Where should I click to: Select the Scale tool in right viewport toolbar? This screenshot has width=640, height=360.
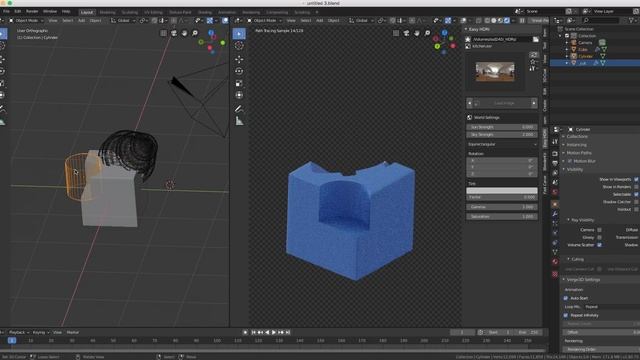[x=239, y=83]
